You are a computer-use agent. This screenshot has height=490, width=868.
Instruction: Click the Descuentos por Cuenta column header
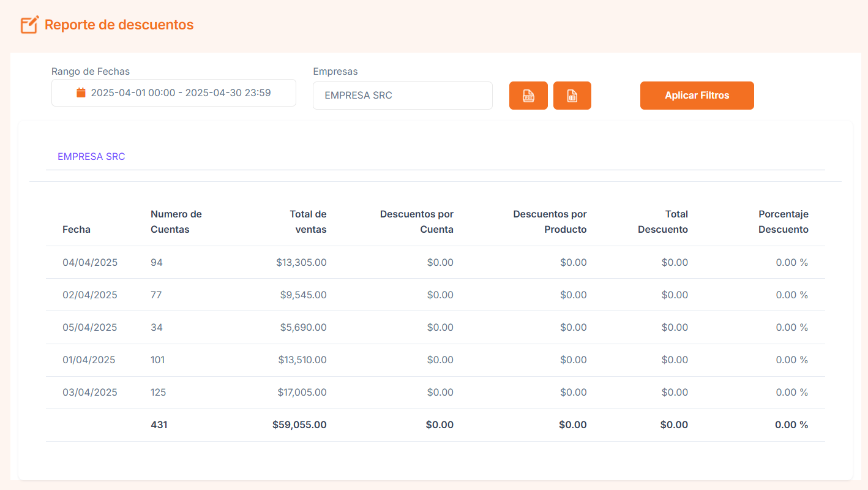(x=417, y=222)
